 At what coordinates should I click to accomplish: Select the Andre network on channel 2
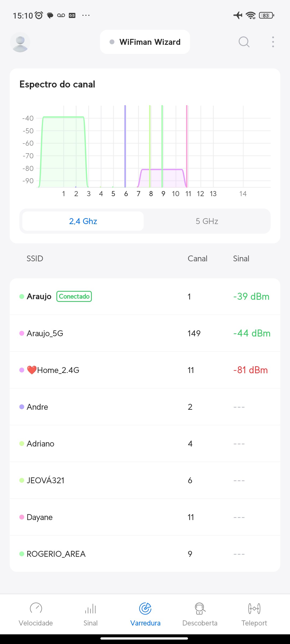[x=145, y=407]
